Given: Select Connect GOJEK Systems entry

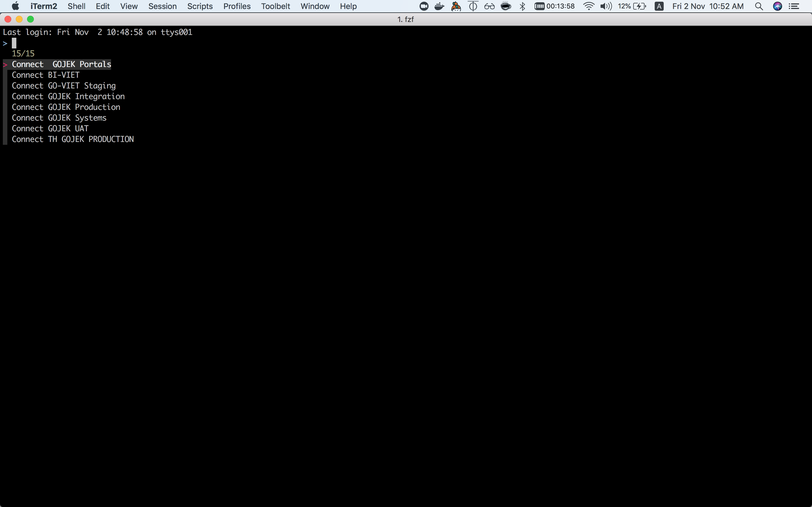Looking at the screenshot, I should tap(58, 117).
